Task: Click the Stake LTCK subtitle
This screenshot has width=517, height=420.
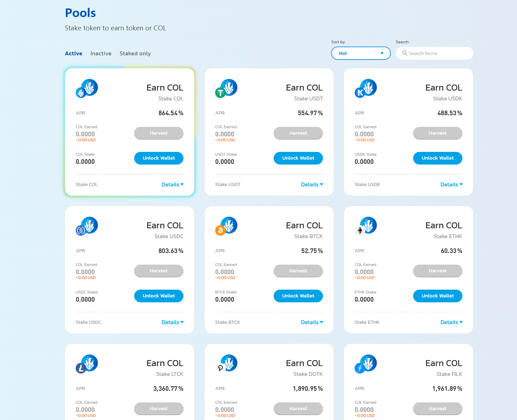Action: (170, 374)
